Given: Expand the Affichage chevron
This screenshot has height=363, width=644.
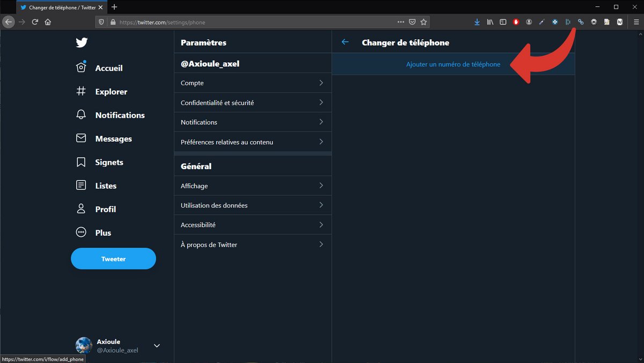Looking at the screenshot, I should 321,185.
